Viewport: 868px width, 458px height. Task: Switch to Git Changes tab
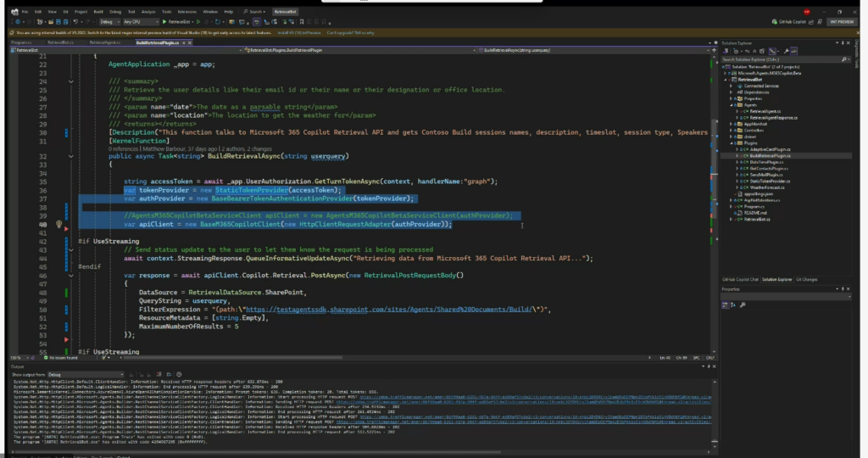coord(807,280)
